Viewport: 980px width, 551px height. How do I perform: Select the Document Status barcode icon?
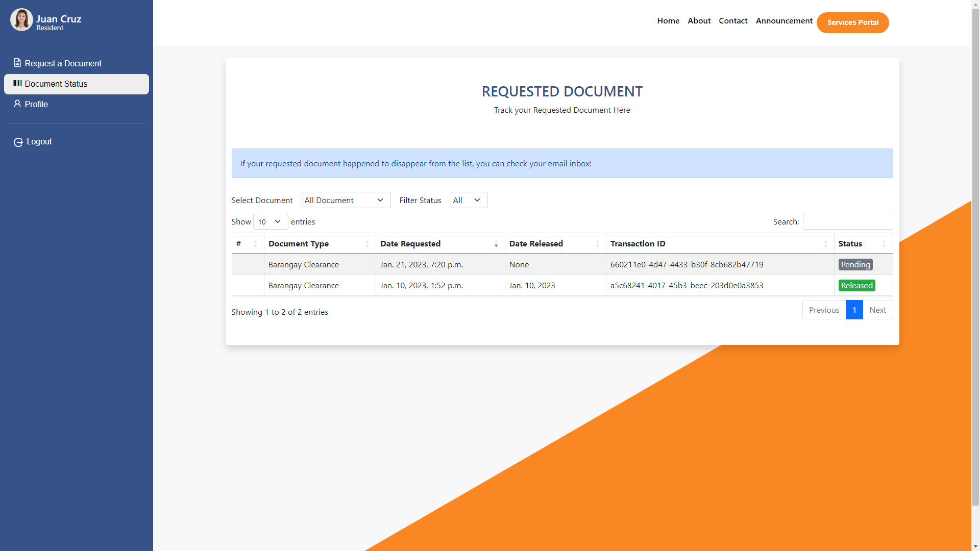(x=17, y=84)
